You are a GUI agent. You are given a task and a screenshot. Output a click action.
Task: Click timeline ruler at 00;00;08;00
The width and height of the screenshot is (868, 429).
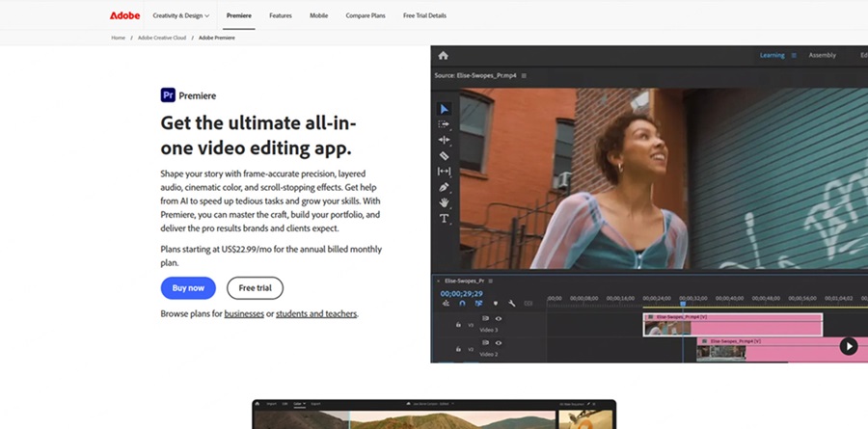pyautogui.click(x=584, y=298)
